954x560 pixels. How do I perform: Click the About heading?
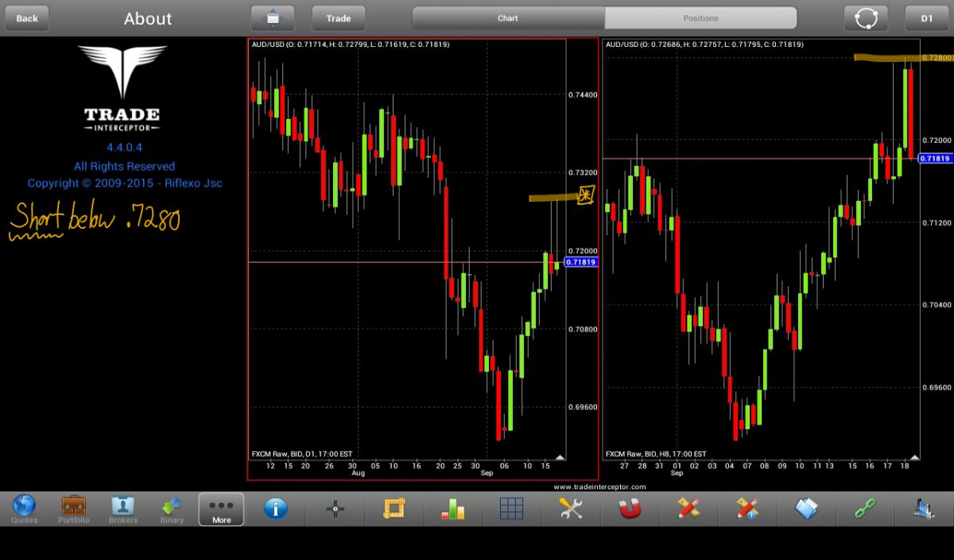point(148,19)
